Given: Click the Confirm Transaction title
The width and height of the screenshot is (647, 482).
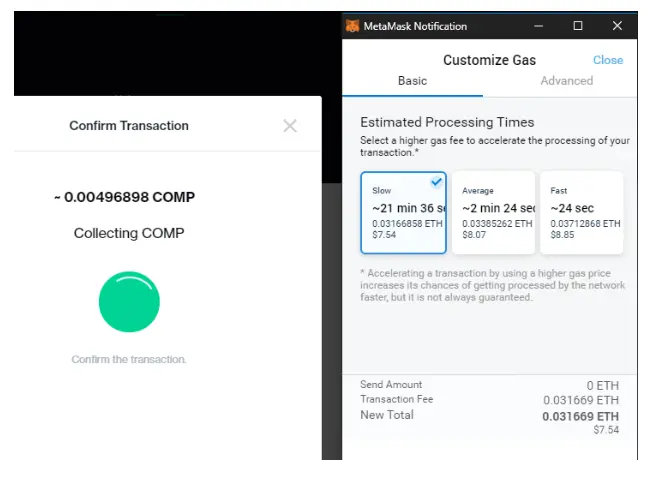Looking at the screenshot, I should [129, 125].
